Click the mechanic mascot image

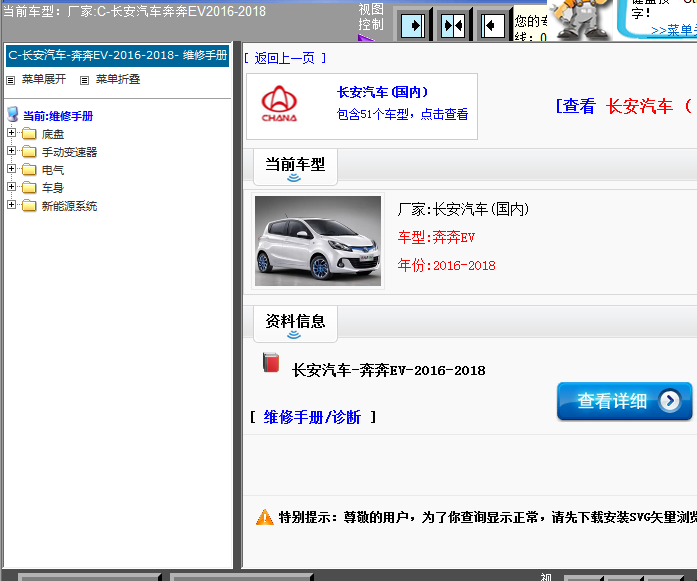click(581, 19)
